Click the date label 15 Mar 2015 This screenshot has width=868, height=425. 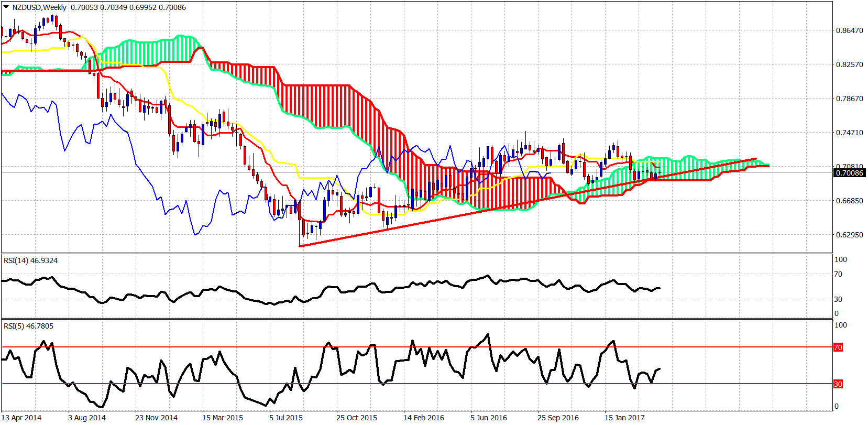click(223, 418)
